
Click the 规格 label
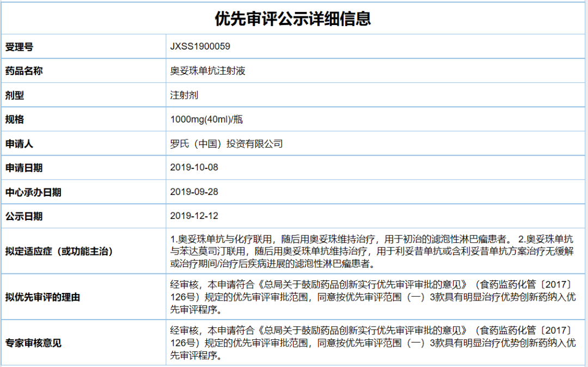coord(15,120)
